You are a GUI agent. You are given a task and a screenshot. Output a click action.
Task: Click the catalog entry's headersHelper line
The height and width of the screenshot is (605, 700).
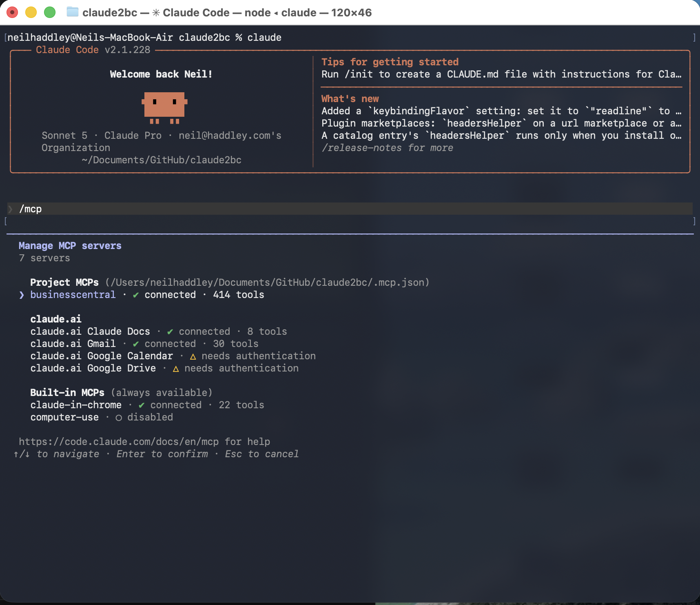(x=501, y=136)
